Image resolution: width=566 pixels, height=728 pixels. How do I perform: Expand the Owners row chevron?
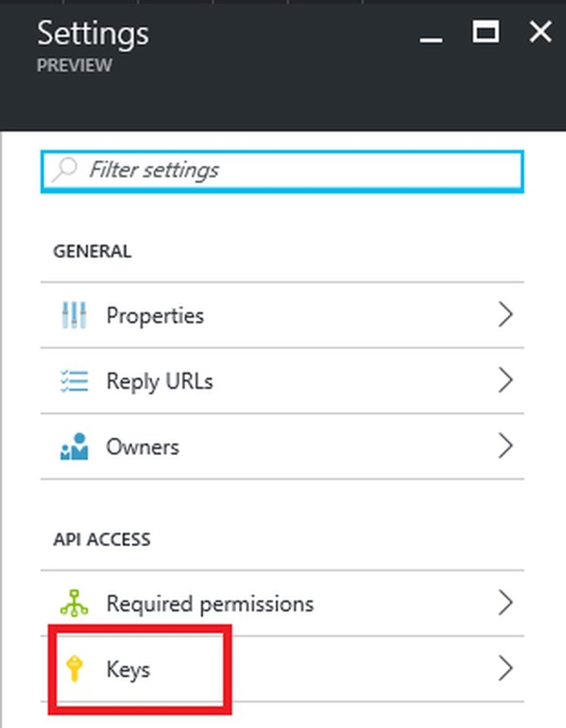coord(507,446)
